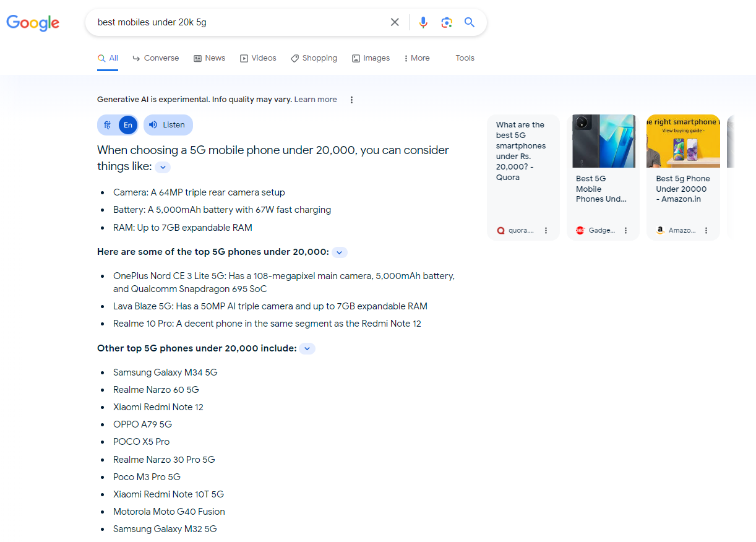Click 'Poco M3 Pro 5G' list item
This screenshot has width=756, height=542.
(x=147, y=477)
